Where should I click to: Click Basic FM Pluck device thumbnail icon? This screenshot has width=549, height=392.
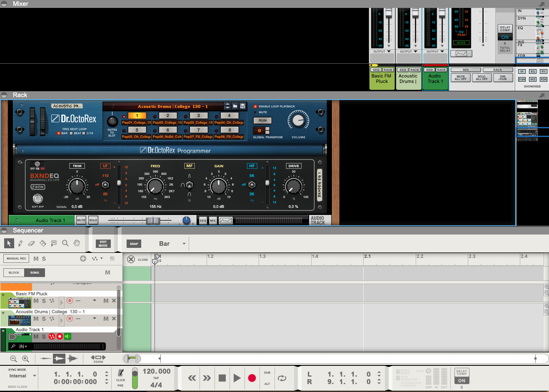[20, 302]
